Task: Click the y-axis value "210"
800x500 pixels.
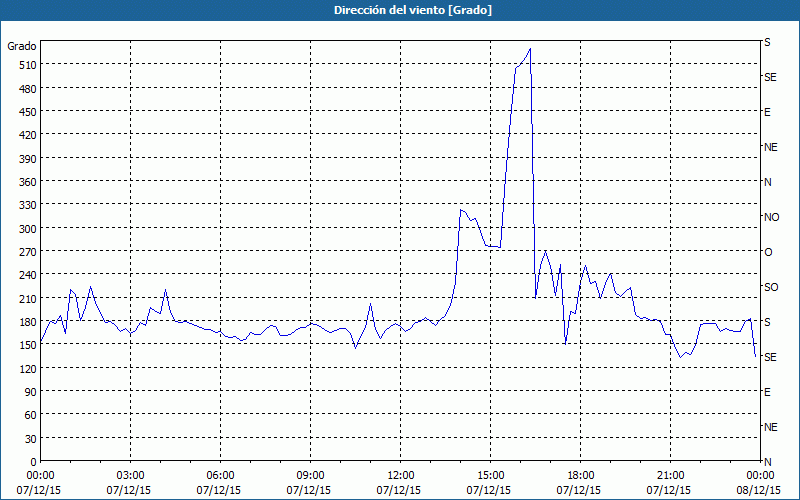Action: pyautogui.click(x=28, y=298)
